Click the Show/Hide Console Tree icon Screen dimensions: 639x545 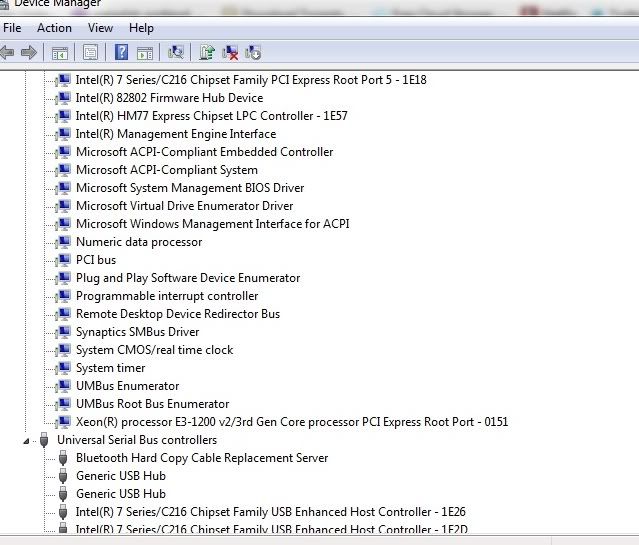click(x=60, y=53)
